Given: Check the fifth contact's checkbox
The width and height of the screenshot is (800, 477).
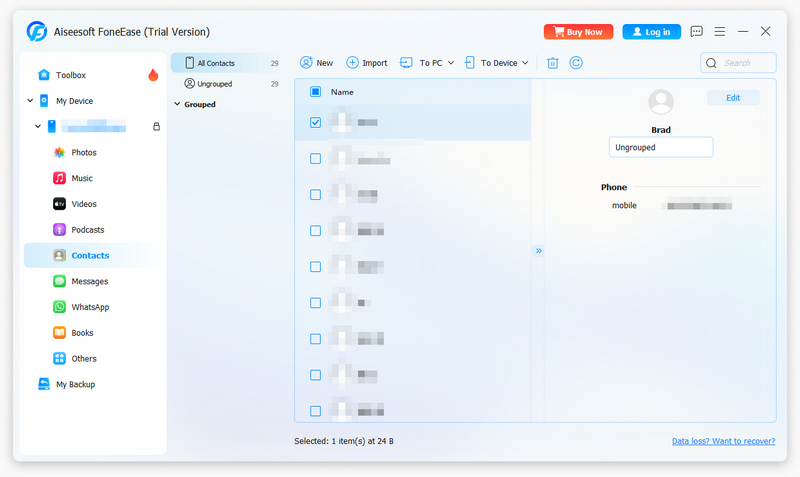Looking at the screenshot, I should pyautogui.click(x=315, y=267).
